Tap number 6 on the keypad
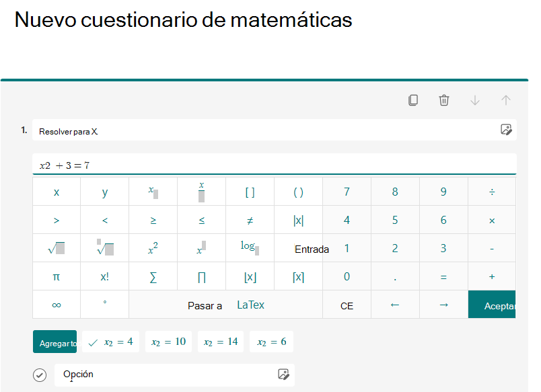This screenshot has height=392, width=541. (443, 220)
